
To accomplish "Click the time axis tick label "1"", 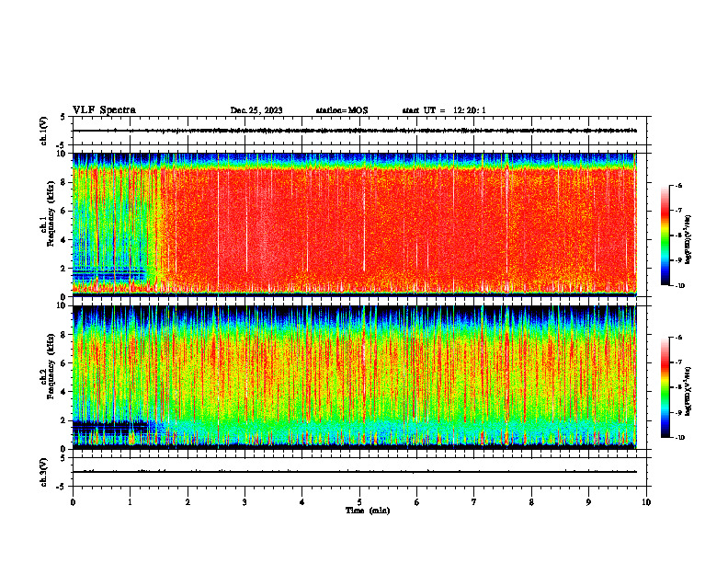I will tap(130, 502).
